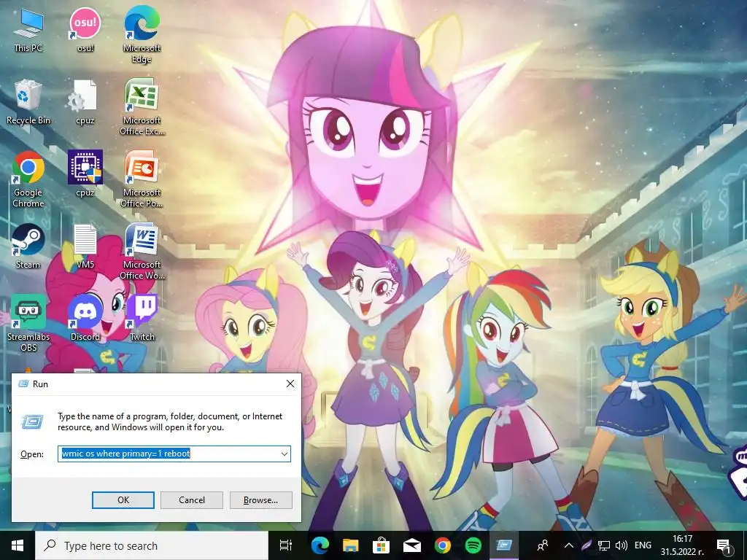The height and width of the screenshot is (560, 747).
Task: Expand the Open combo box dropdown arrow
Action: (285, 454)
